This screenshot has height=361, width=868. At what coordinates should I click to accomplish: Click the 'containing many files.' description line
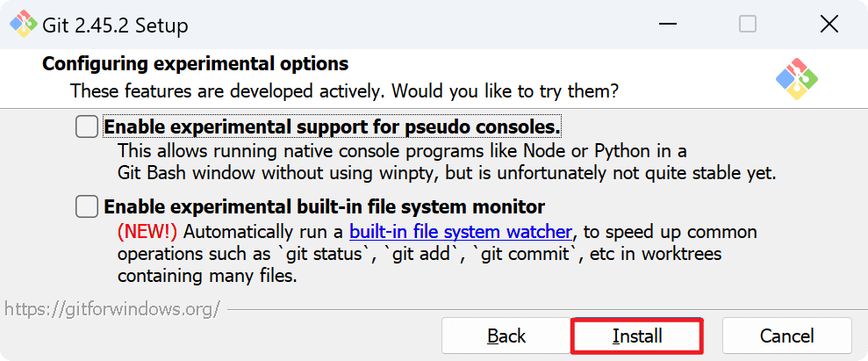pos(207,277)
